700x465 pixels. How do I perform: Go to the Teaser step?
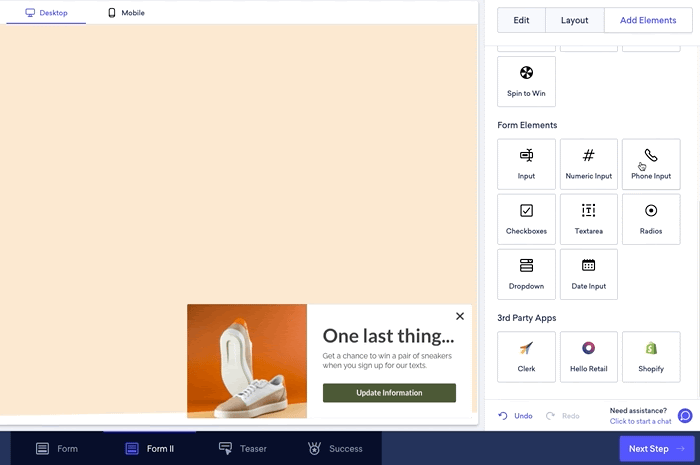pos(243,449)
